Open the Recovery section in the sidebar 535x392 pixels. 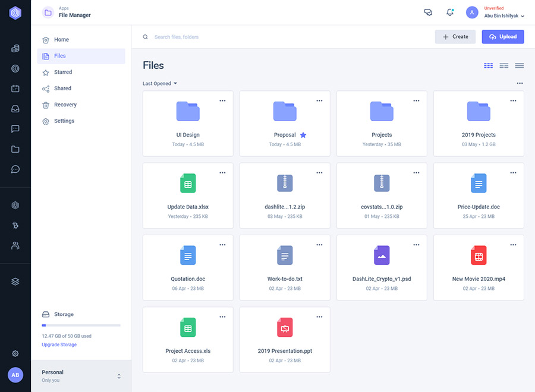64,105
